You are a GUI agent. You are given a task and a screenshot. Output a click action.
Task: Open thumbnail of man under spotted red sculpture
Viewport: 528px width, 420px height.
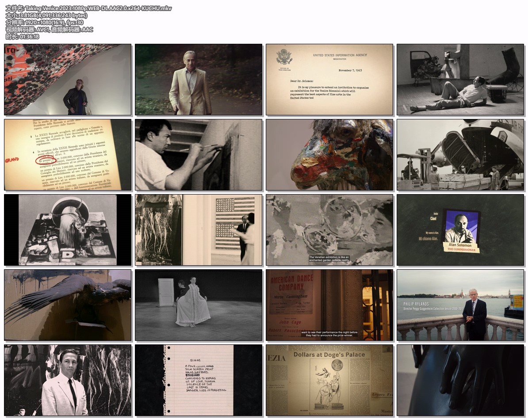coord(68,80)
